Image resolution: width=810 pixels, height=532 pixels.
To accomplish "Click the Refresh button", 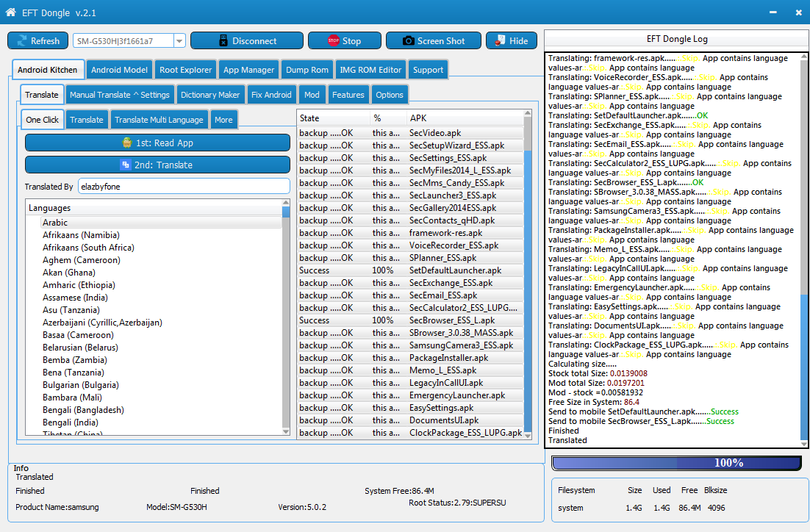I will click(x=37, y=41).
